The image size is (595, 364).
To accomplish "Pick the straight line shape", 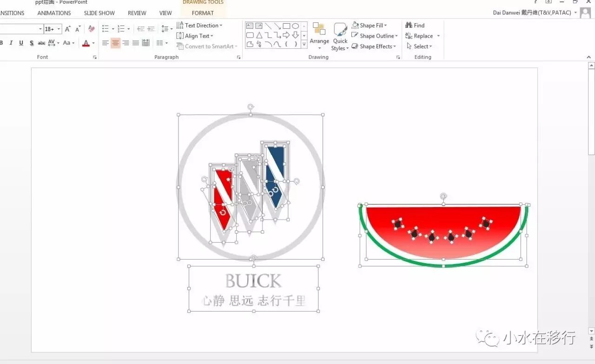I will pyautogui.click(x=268, y=26).
